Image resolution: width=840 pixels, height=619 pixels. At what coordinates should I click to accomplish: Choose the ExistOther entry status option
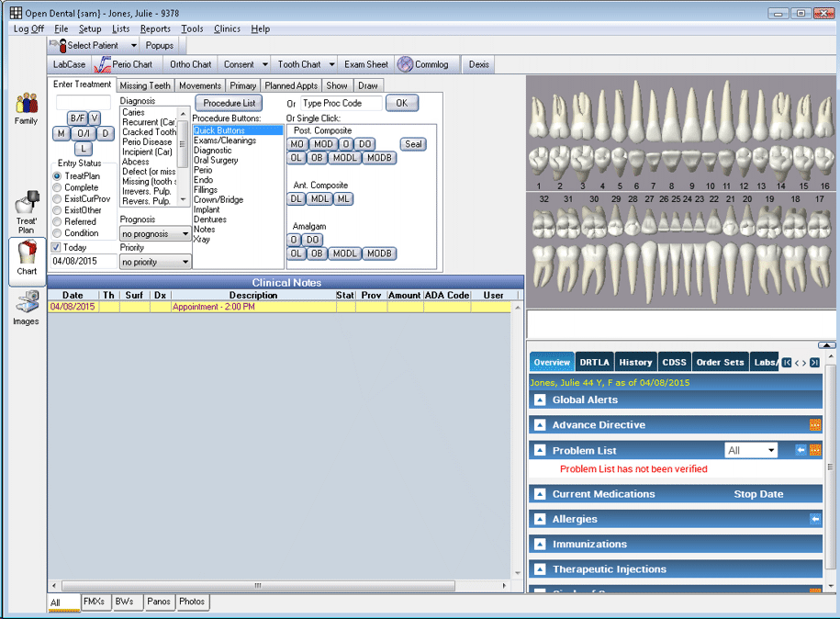point(58,210)
